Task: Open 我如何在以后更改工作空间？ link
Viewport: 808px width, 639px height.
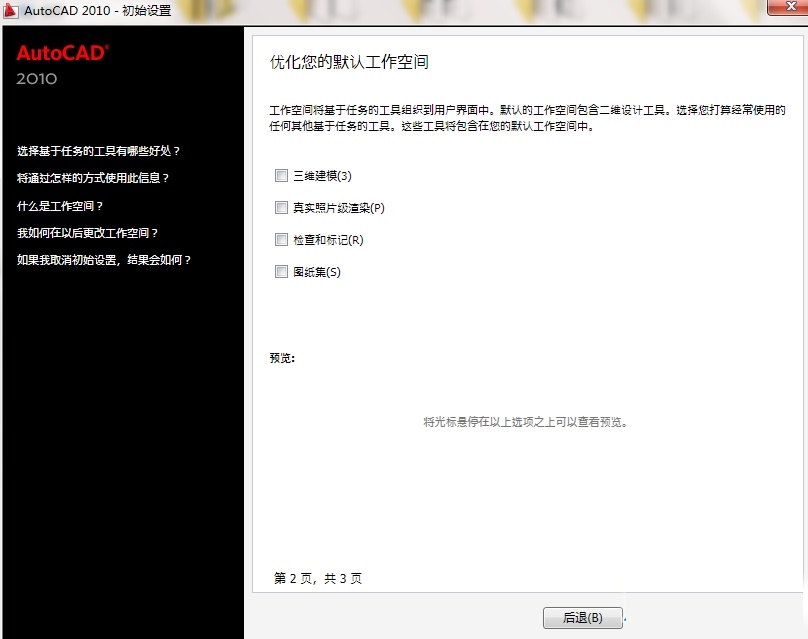Action: (x=88, y=233)
